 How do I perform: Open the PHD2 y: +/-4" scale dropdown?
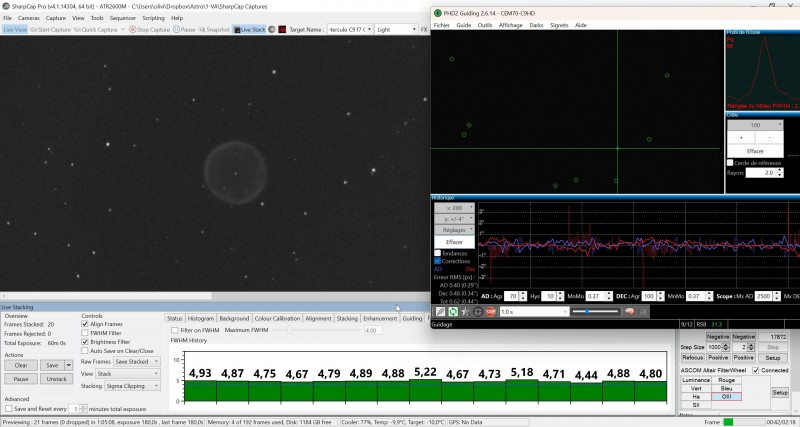pyautogui.click(x=454, y=219)
